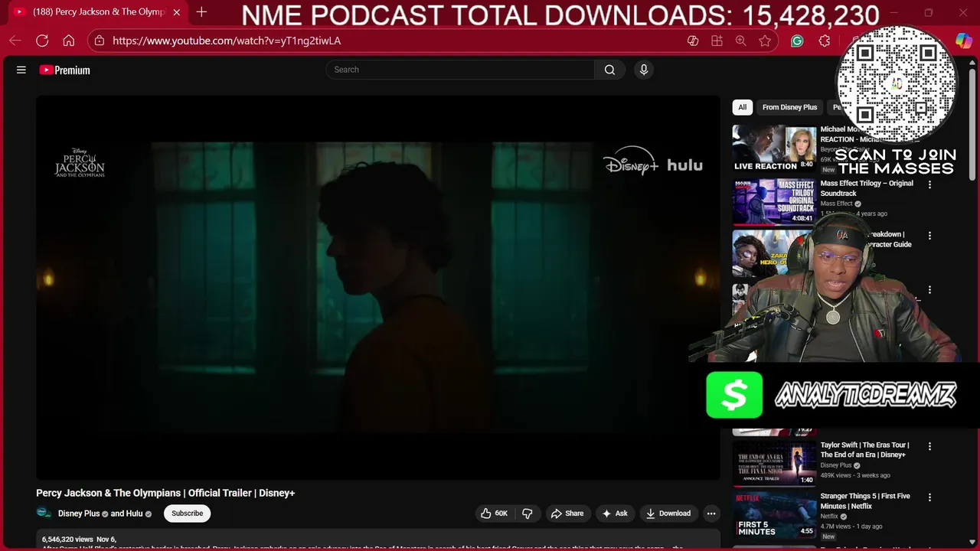The height and width of the screenshot is (551, 980).
Task: Open the browser extensions puzzle icon
Action: pos(825,41)
